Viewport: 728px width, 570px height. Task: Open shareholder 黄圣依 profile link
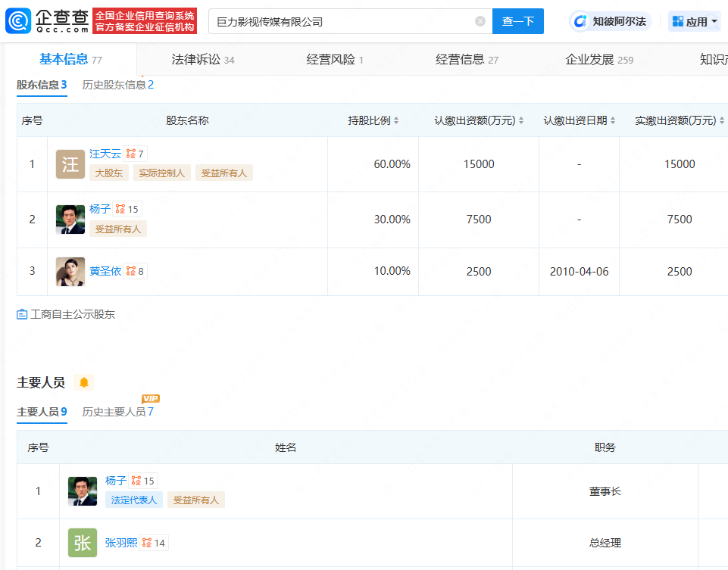pos(105,271)
